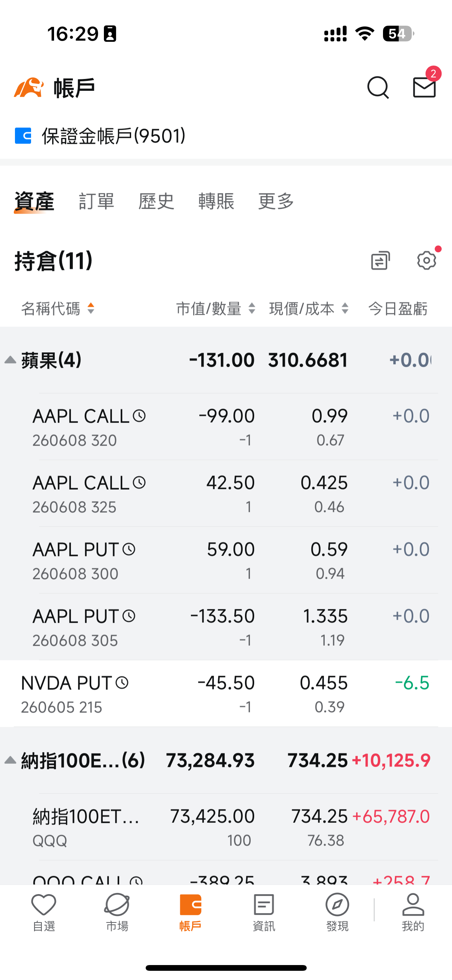452x980 pixels.
Task: Open 保證金帳戶(9501) account selector
Action: click(100, 136)
